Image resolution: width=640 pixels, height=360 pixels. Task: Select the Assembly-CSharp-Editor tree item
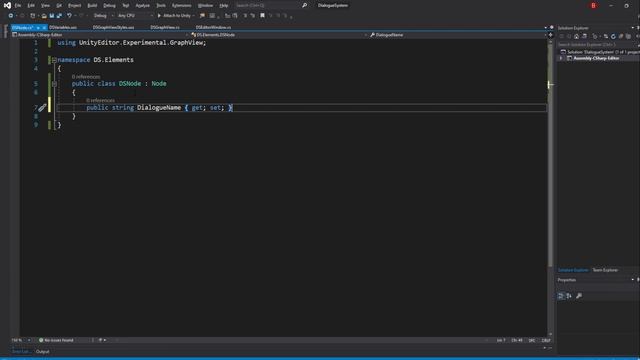[x=596, y=58]
